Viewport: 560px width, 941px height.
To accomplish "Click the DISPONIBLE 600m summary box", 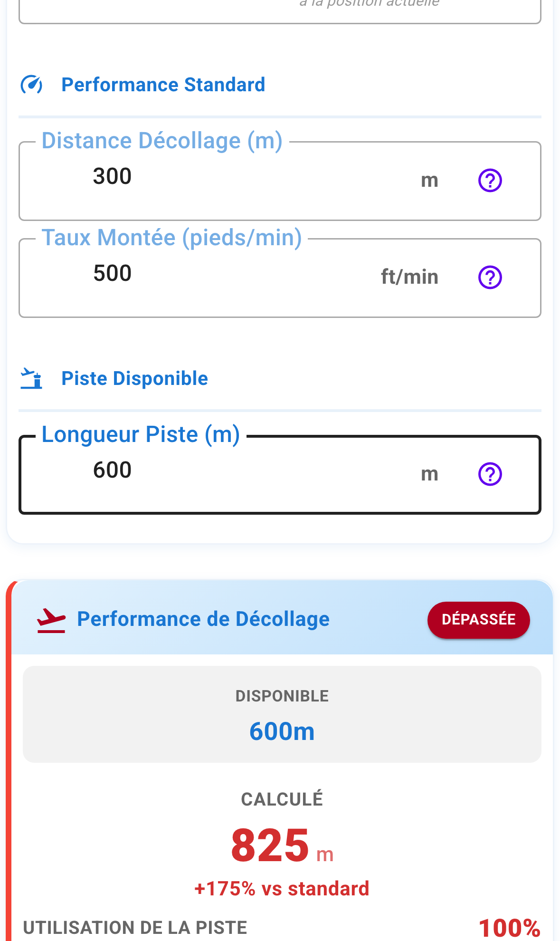I will coord(282,714).
